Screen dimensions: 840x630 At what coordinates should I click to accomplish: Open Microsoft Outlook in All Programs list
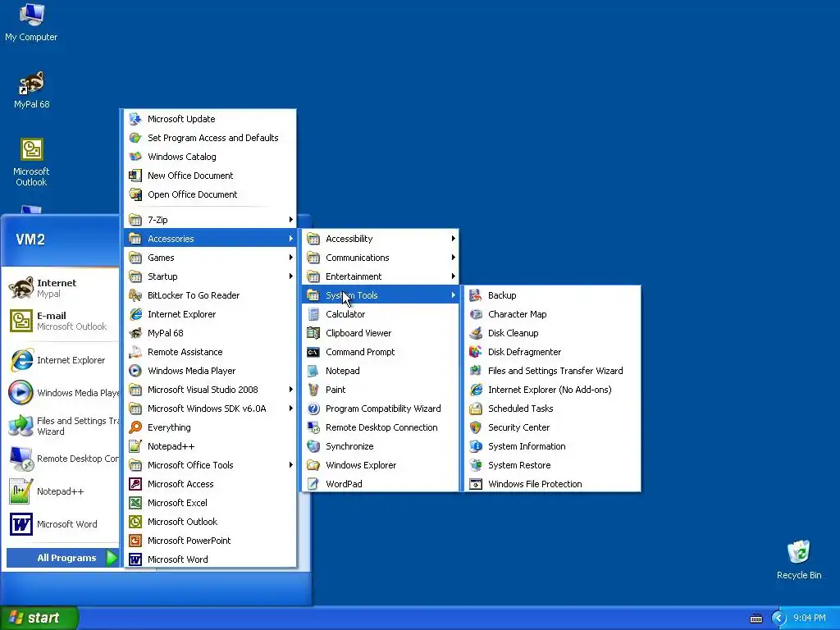pyautogui.click(x=210, y=522)
